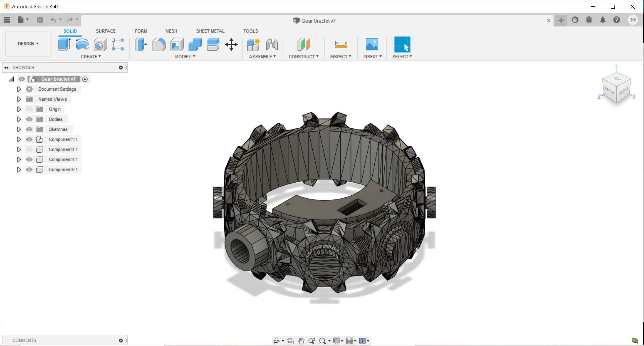Image resolution: width=644 pixels, height=346 pixels.
Task: Expand the Sketches folder
Action: tap(19, 129)
